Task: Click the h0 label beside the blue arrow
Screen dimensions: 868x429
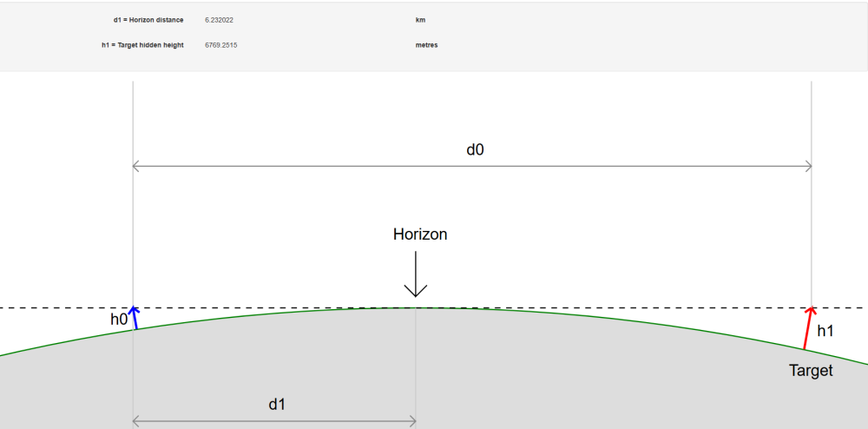Action: (119, 320)
